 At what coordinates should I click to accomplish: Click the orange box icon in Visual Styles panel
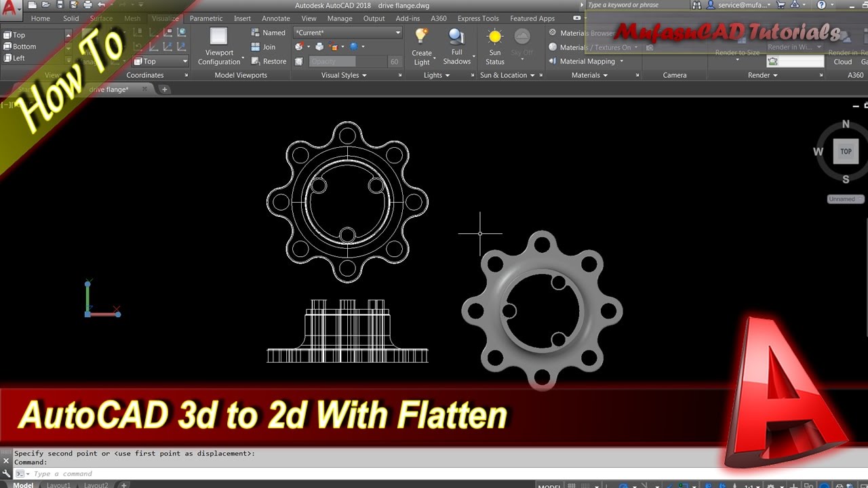pyautogui.click(x=333, y=47)
